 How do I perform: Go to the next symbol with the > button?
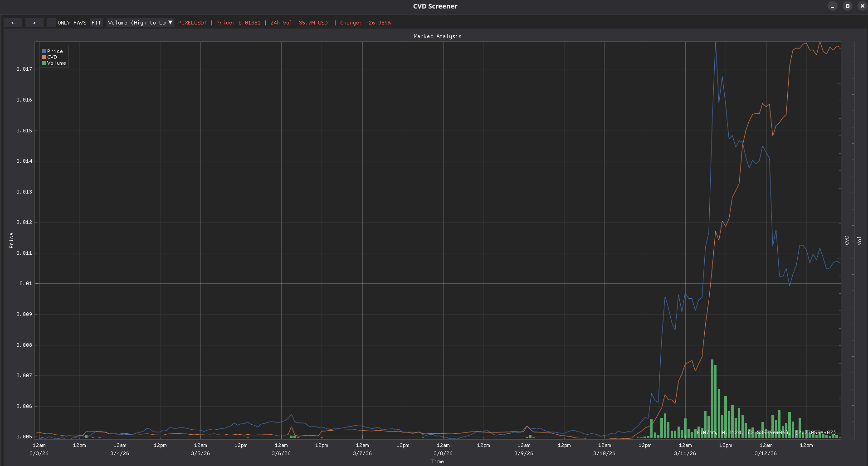point(34,23)
